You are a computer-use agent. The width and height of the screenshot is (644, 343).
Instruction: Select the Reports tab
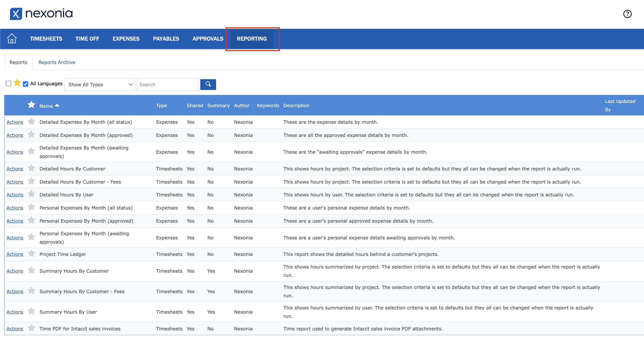(18, 62)
